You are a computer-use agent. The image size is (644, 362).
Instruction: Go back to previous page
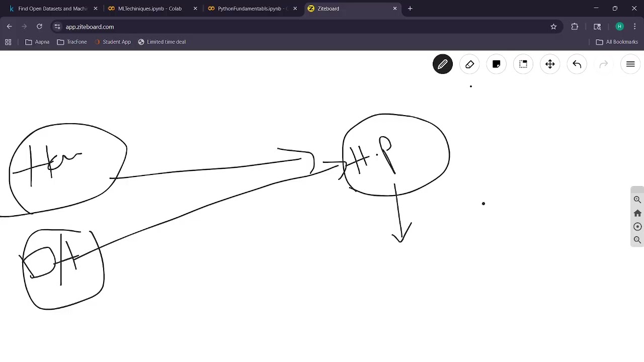[x=10, y=27]
